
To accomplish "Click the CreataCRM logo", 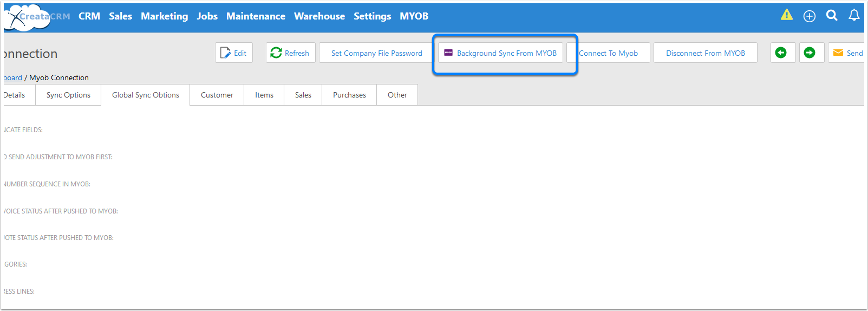I will [37, 17].
